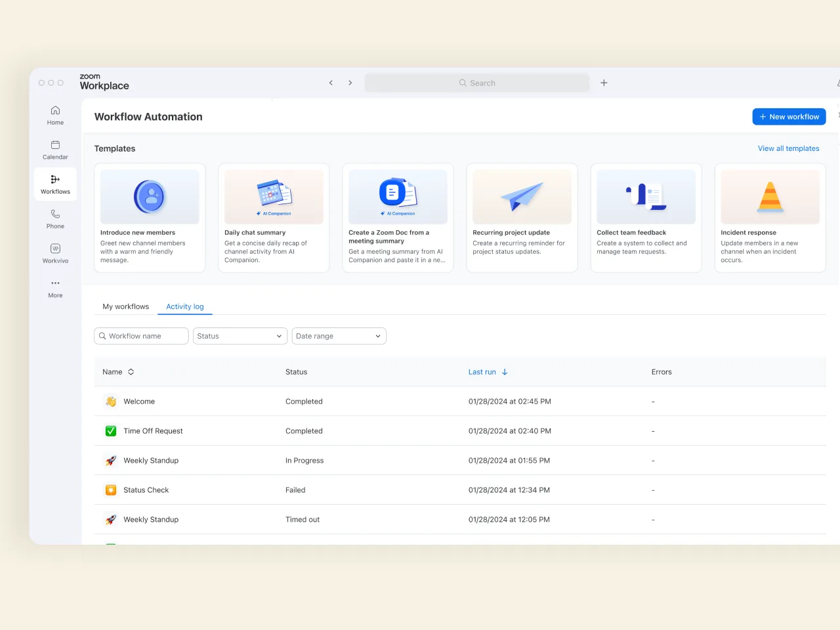Viewport: 840px width, 630px height.
Task: Open Workvivo from the sidebar
Action: tap(55, 253)
